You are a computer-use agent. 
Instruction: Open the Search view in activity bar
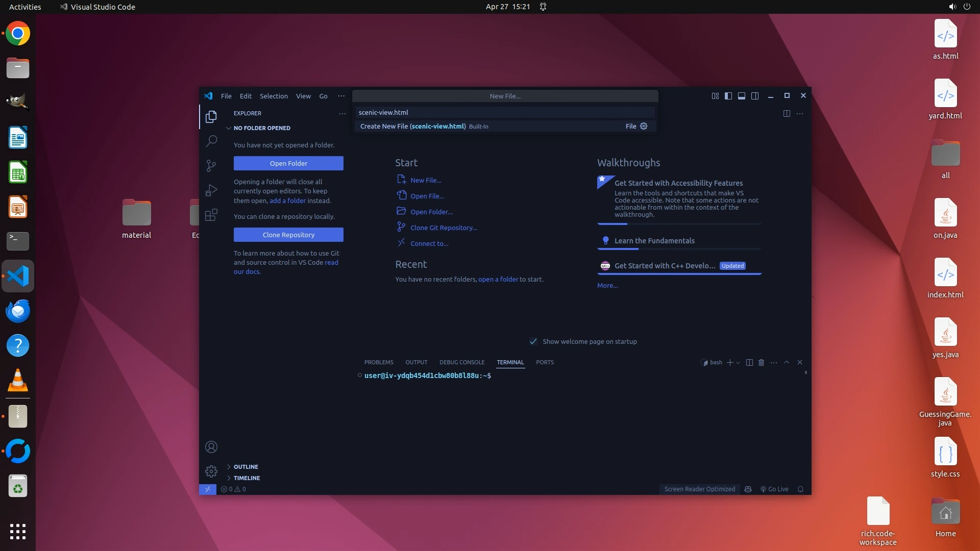211,141
